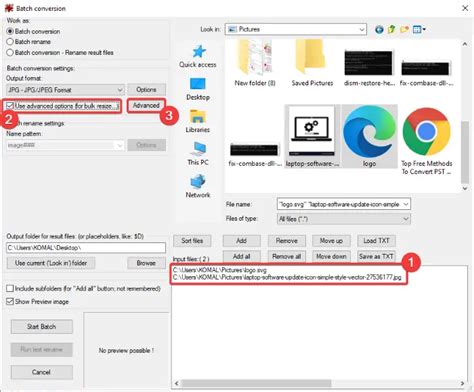
Task: Click the Add button
Action: [241, 241]
